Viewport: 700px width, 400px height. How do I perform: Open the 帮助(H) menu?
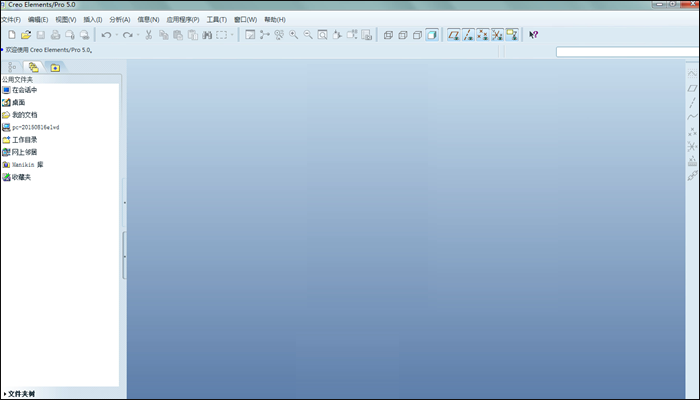275,20
